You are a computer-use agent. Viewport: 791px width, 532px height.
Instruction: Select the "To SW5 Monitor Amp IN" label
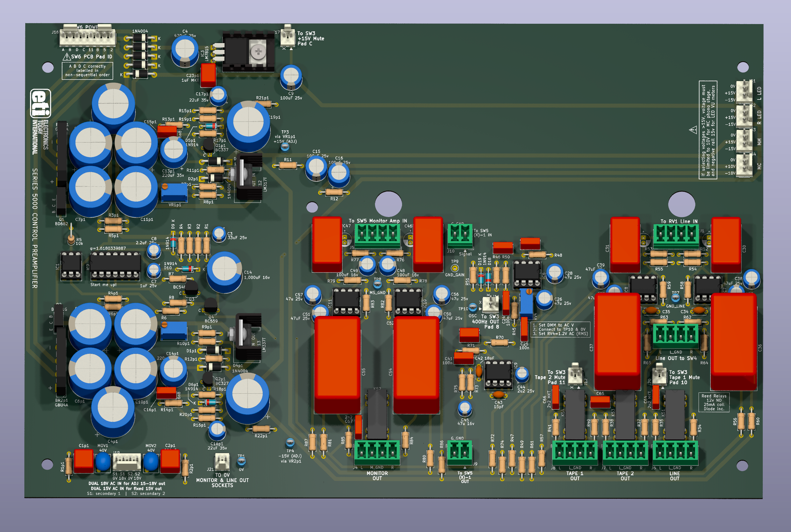(378, 221)
